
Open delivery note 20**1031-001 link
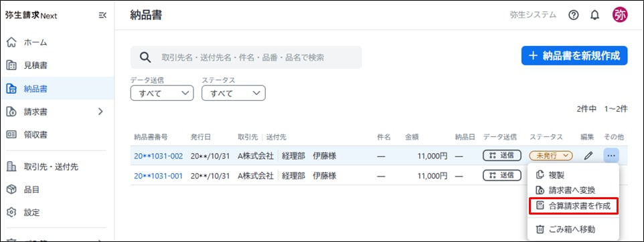[158, 176]
